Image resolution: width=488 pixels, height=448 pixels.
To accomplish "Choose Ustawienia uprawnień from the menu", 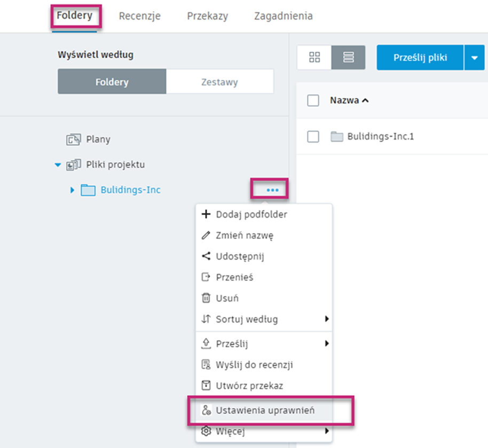I will coord(265,411).
